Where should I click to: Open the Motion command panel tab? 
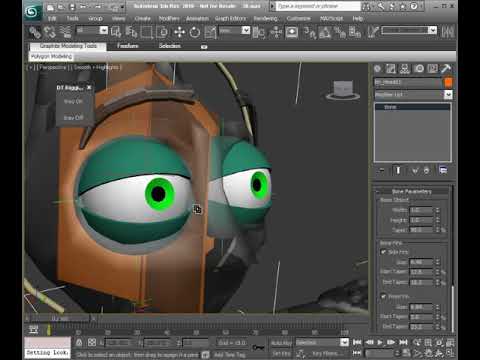(x=419, y=69)
